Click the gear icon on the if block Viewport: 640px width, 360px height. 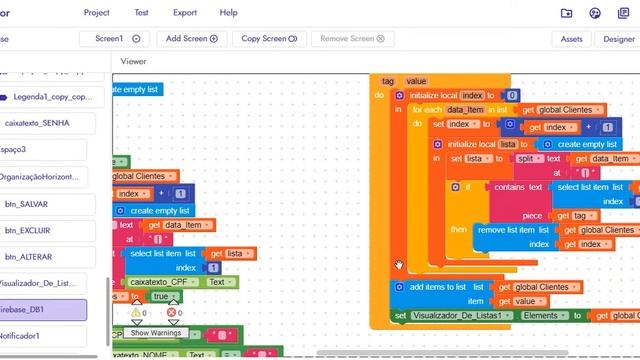point(456,187)
